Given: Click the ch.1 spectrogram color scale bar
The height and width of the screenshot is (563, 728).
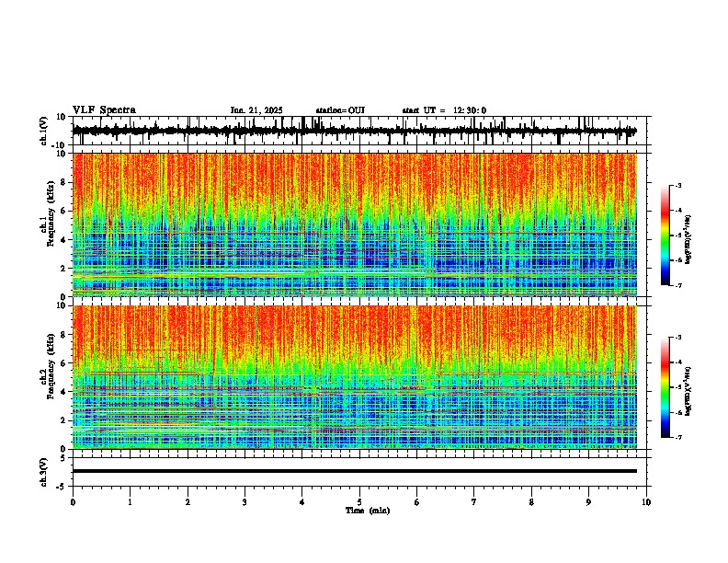Looking at the screenshot, I should pyautogui.click(x=665, y=236).
